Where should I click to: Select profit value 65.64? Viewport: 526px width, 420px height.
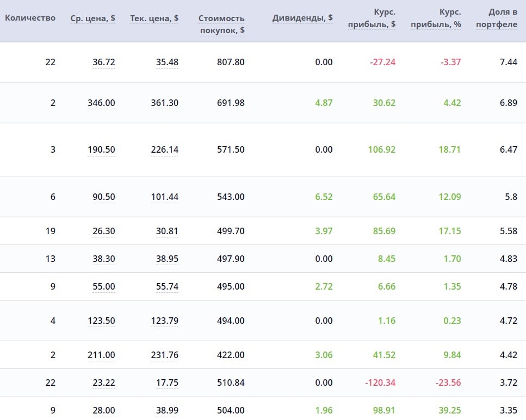[384, 197]
